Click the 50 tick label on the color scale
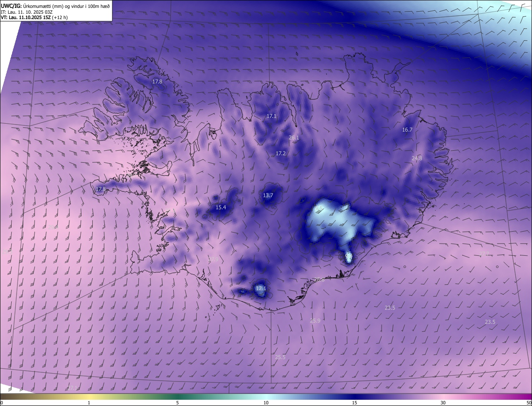This screenshot has height=406, width=532. [529, 403]
